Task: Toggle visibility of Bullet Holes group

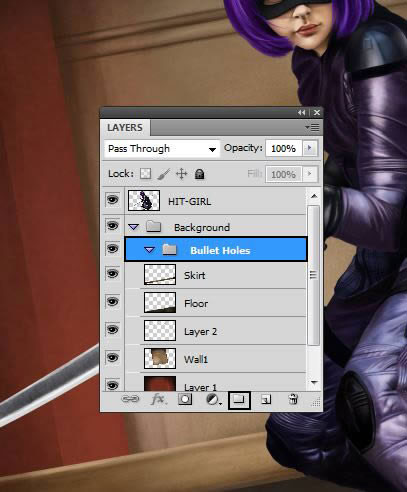Action: click(x=113, y=249)
